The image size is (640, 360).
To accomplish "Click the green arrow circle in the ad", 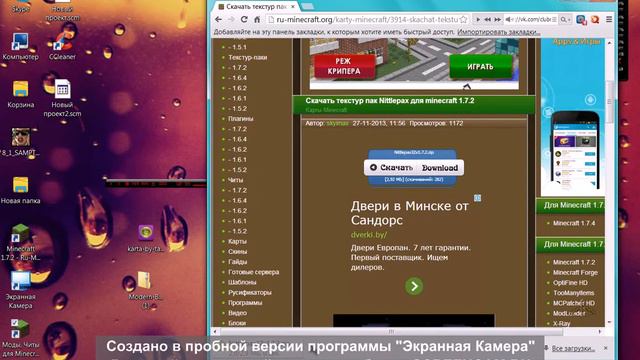I will tap(414, 286).
